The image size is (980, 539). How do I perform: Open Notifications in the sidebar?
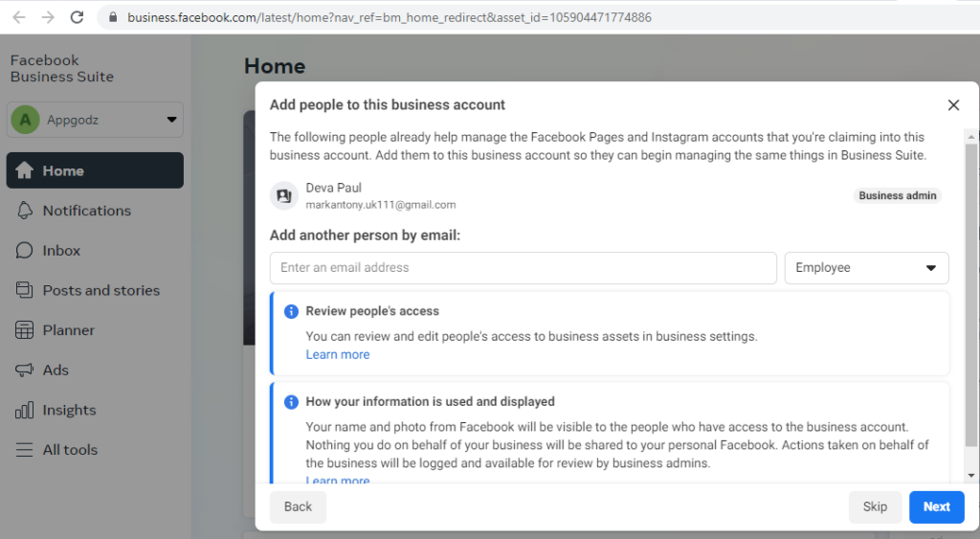click(x=95, y=211)
